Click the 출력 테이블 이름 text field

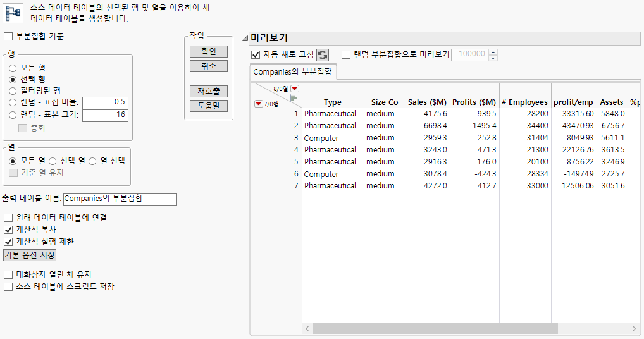click(x=120, y=199)
